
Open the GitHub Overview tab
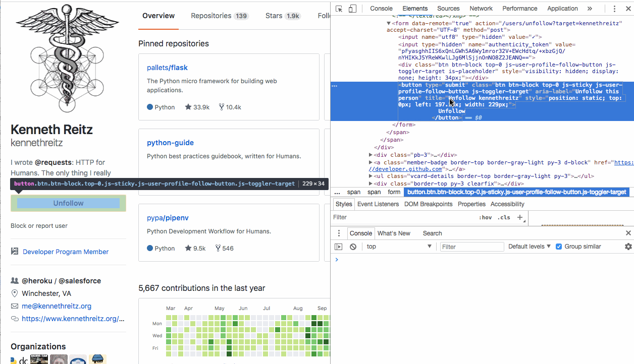(159, 16)
